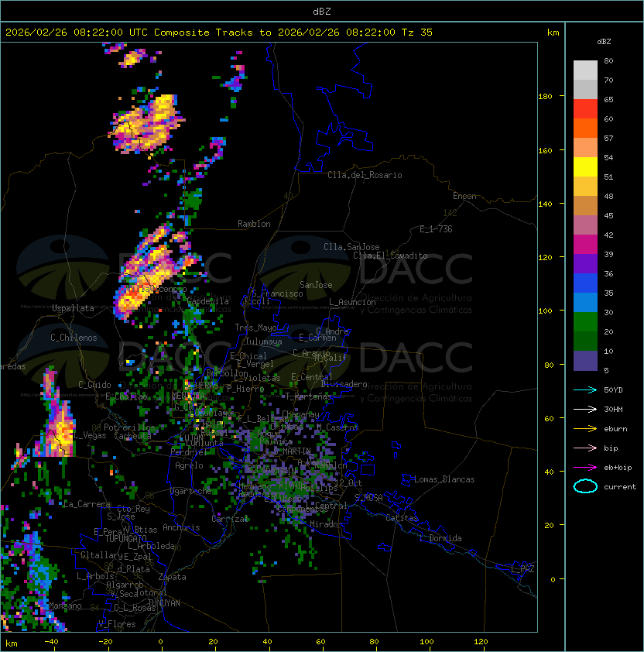
Task: Click the '80' value in dBZ legend
Action: [608, 60]
